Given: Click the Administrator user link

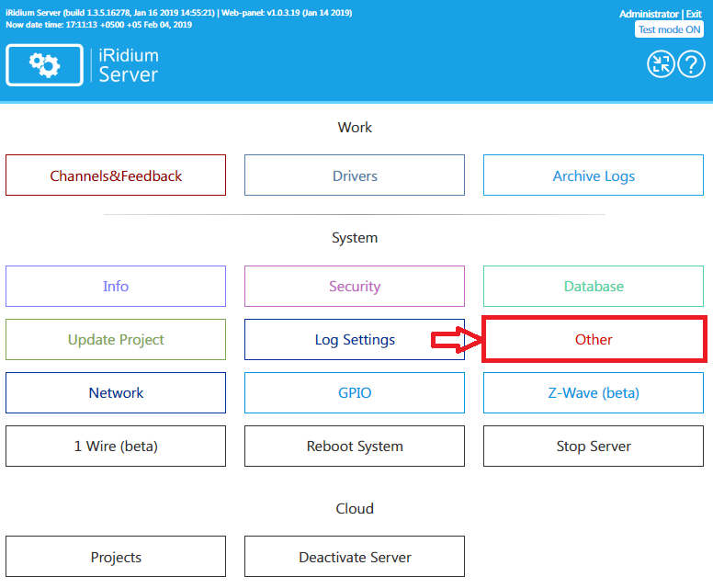Looking at the screenshot, I should point(649,14).
